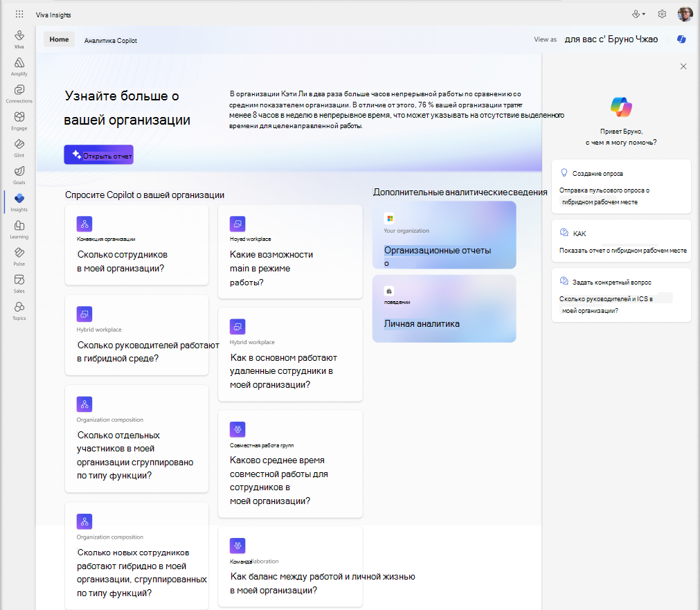Viewport: 700px width, 610px height.
Task: Open Pulse in the left sidebar
Action: point(19,257)
